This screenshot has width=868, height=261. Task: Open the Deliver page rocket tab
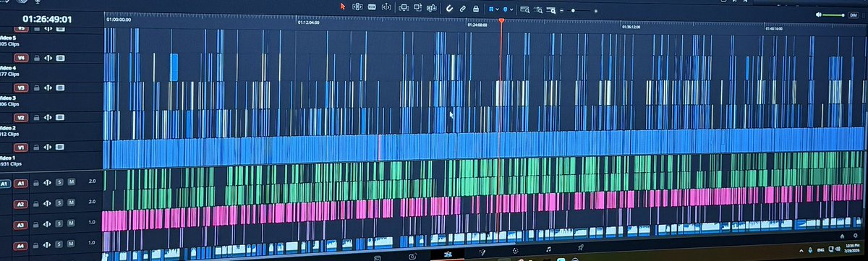581,247
